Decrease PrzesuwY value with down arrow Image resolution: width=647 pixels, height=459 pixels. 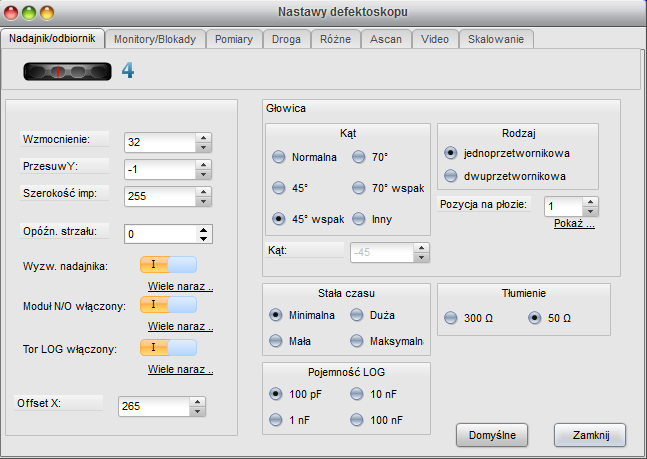click(x=204, y=174)
